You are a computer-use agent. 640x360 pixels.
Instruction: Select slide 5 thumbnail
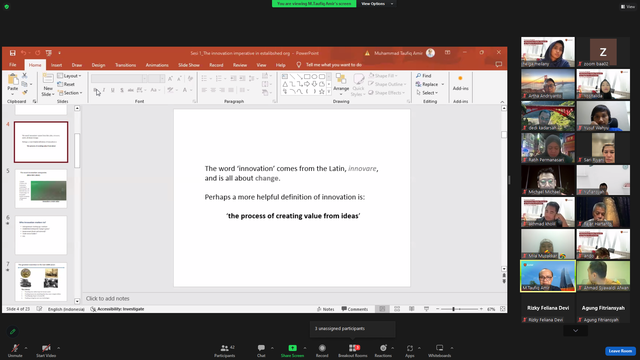41,189
